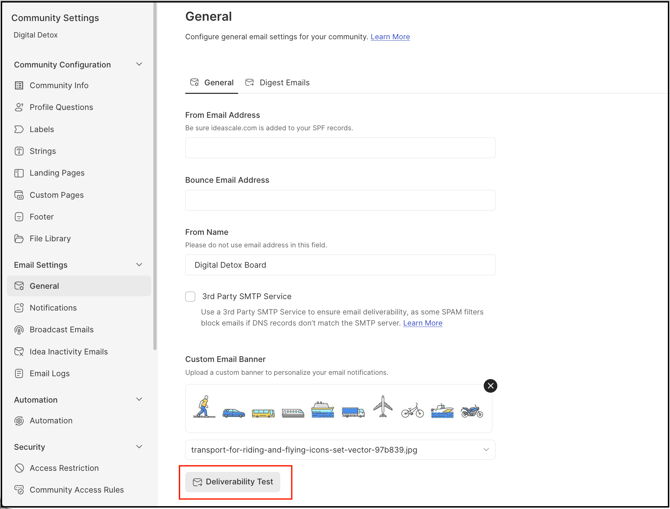Click the From Email Address field

(340, 148)
